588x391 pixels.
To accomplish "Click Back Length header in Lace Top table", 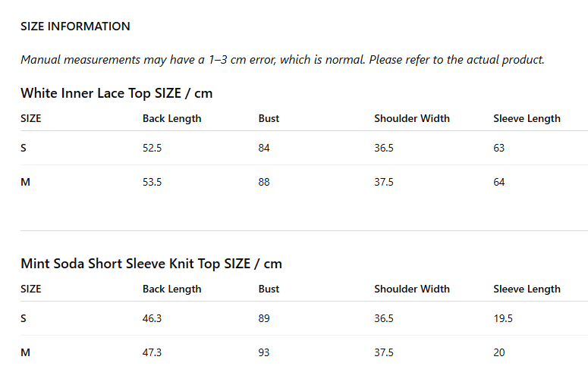I will pos(171,118).
